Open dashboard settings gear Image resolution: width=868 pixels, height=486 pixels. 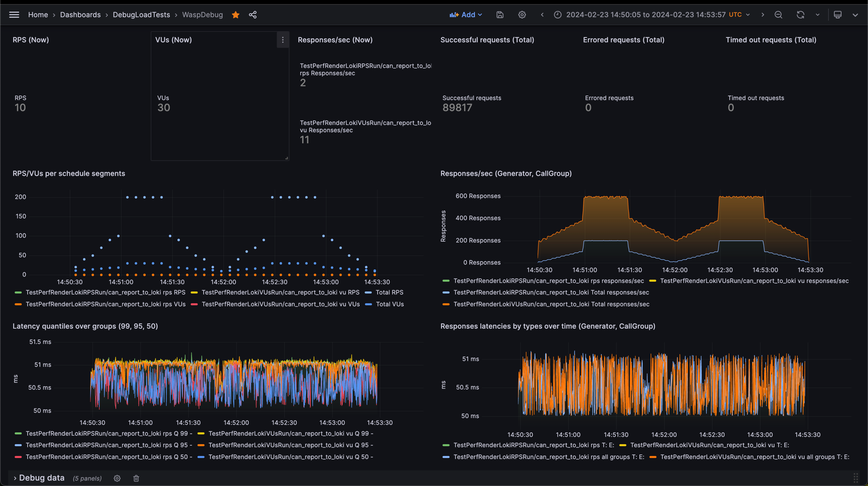tap(522, 15)
